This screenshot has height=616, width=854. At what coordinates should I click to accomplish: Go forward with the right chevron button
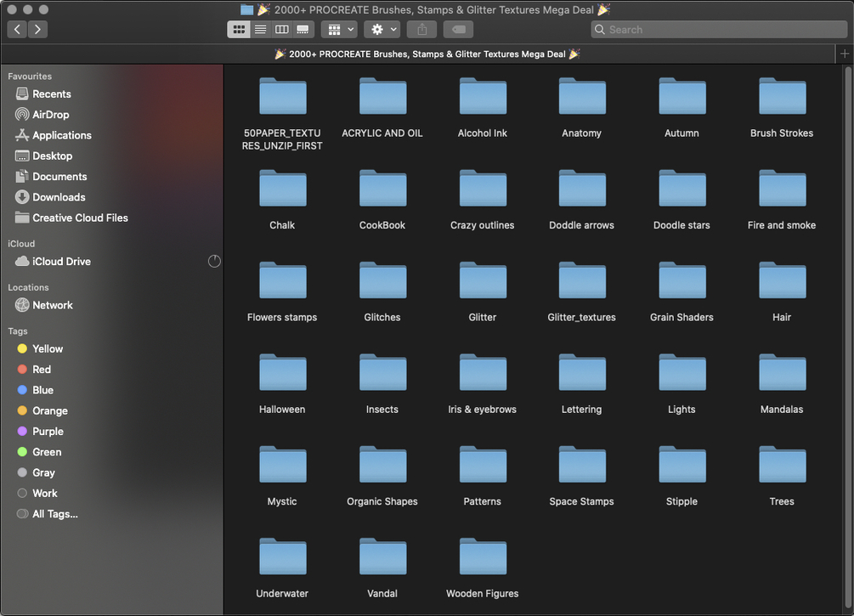coord(37,30)
